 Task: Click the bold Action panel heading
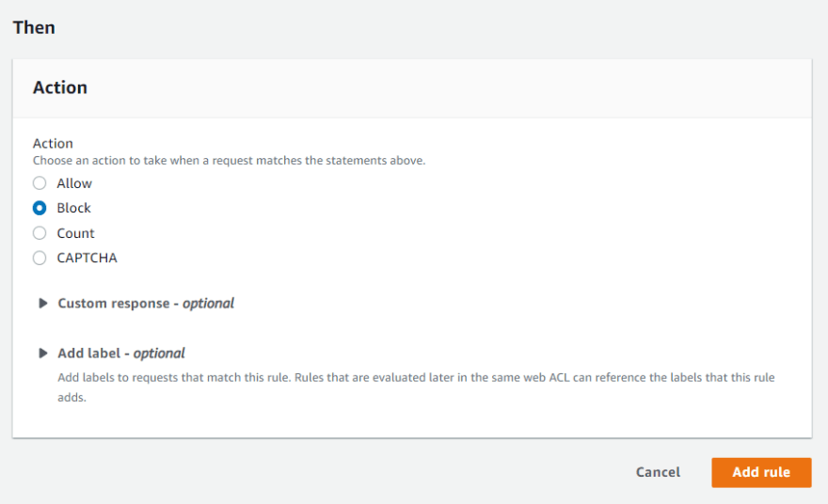click(x=60, y=87)
